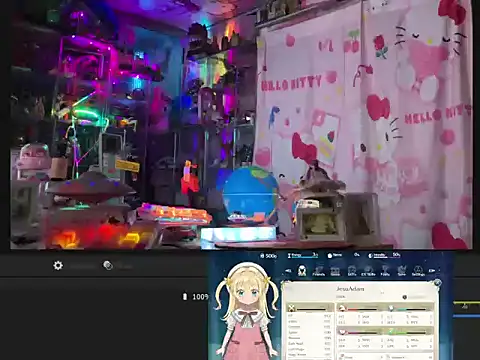Click the Energy bar in the top status row

[303, 255]
